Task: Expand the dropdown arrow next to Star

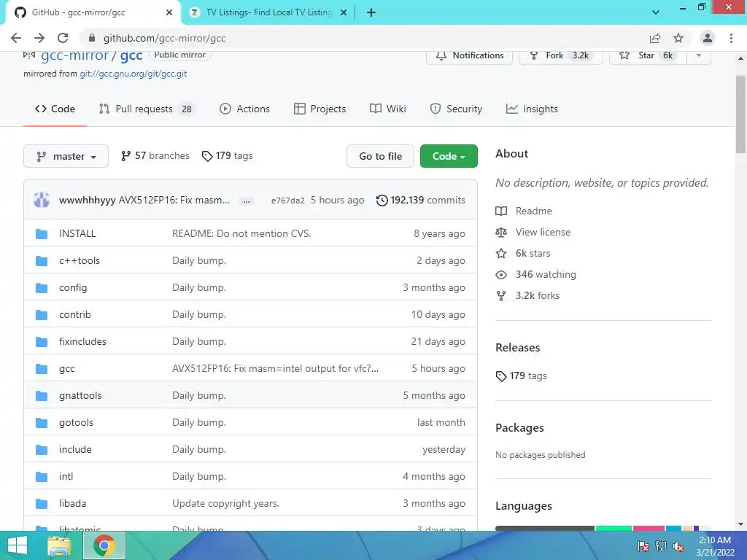Action: click(699, 55)
